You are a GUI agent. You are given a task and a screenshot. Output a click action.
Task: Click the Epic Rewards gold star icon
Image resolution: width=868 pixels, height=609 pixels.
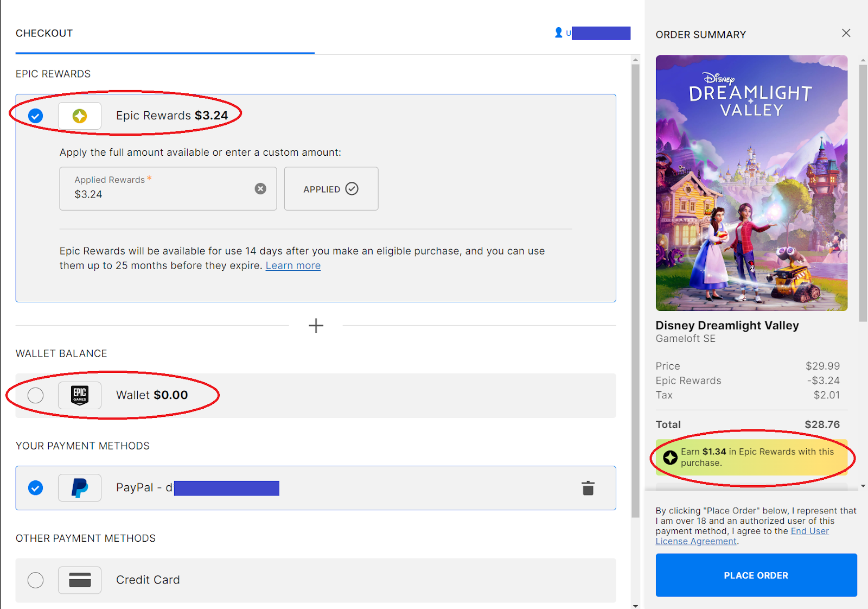(80, 116)
